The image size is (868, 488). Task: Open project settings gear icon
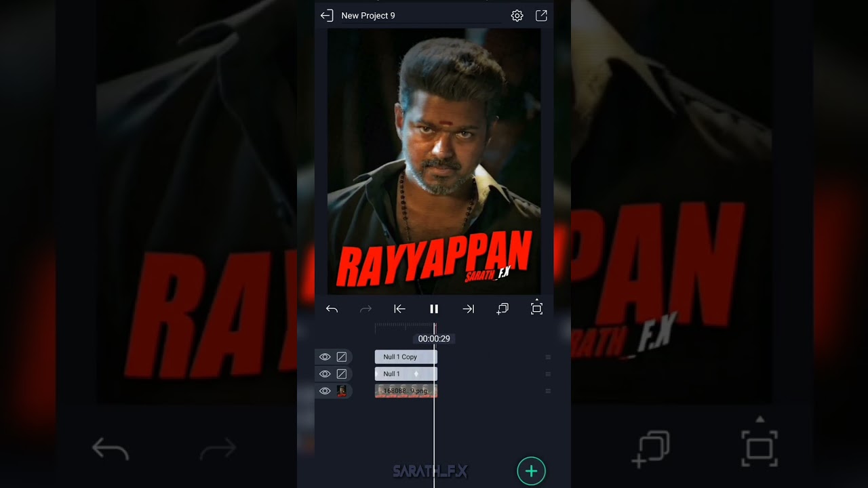(x=517, y=16)
